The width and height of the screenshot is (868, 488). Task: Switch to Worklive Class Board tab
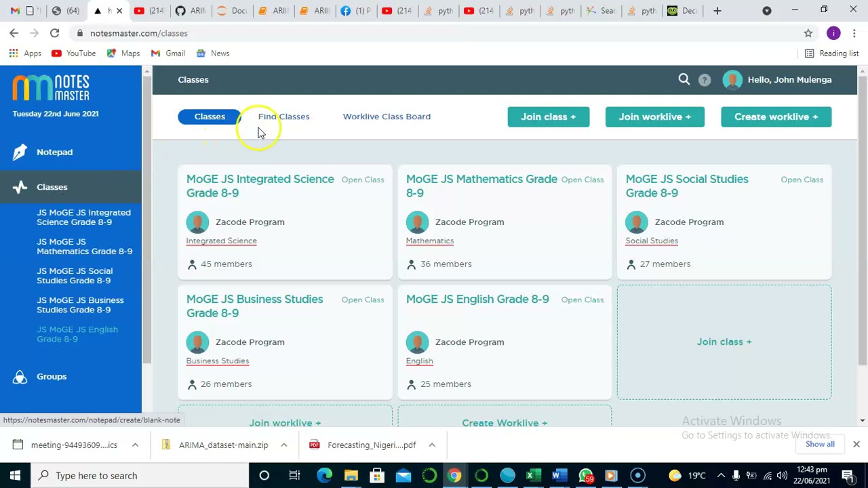tap(387, 117)
